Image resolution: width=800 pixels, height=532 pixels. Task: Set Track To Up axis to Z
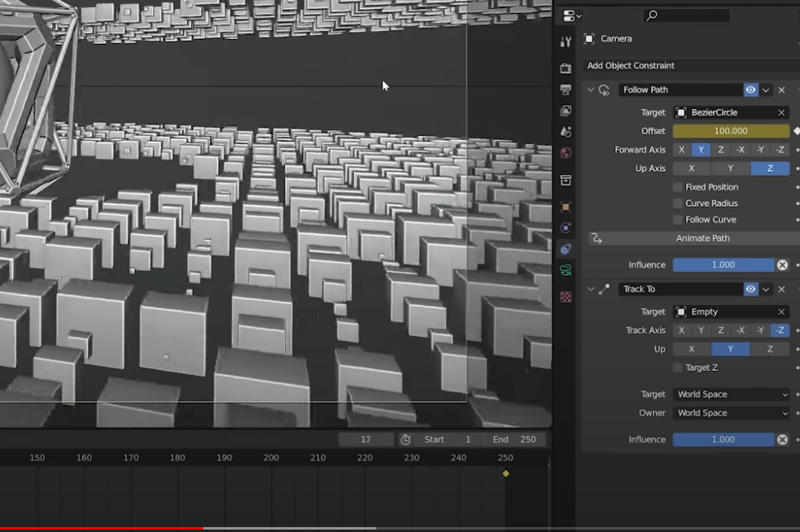point(770,349)
